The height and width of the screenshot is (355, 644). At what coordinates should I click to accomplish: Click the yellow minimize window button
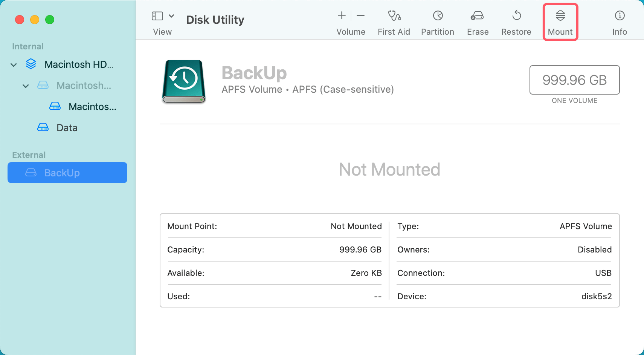35,20
